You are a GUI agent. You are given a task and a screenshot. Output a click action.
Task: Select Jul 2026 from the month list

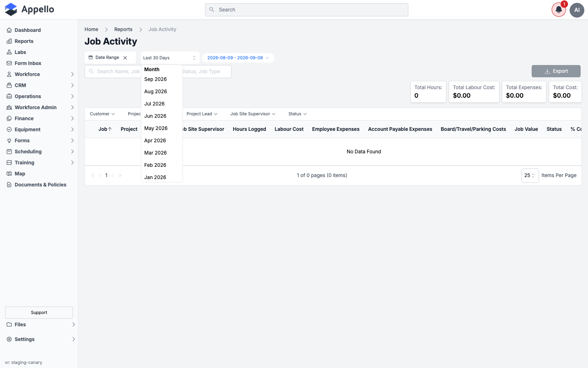162,104
